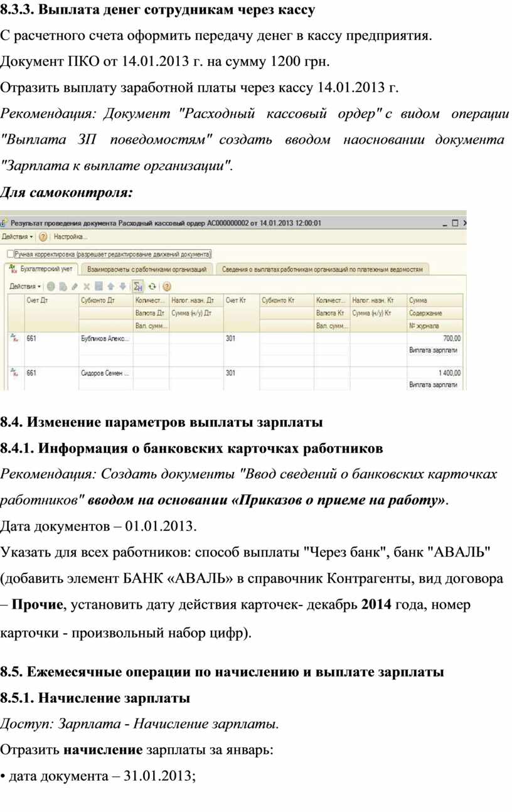Click the Налог. назн. Дт column header
512x812 pixels.
(196, 301)
